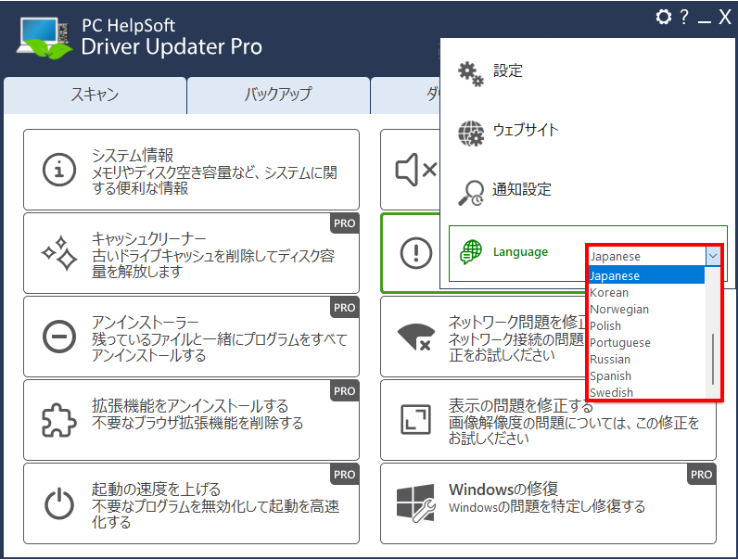Viewport: 738px width, 560px height.
Task: Click the language list scrollbar thumb
Action: tap(713, 359)
